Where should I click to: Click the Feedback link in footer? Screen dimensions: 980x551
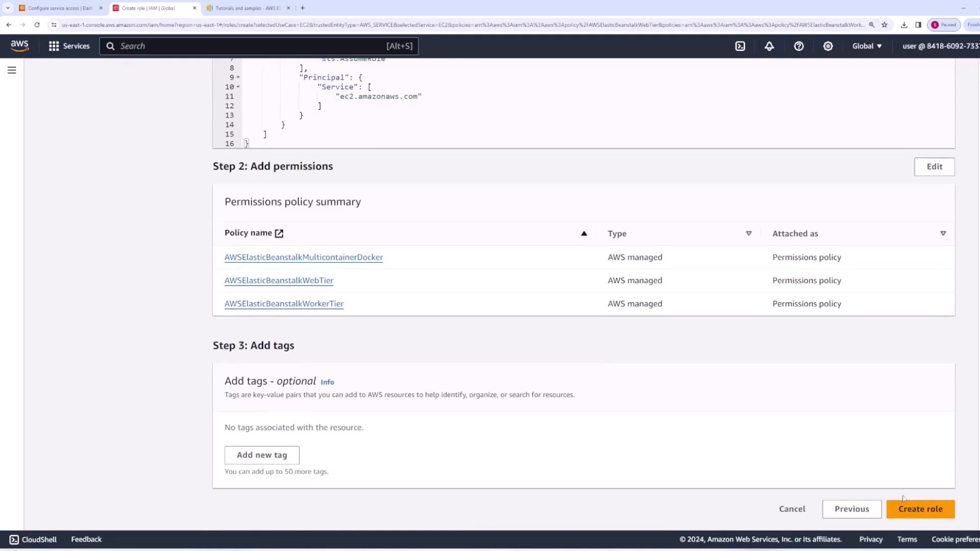point(86,539)
